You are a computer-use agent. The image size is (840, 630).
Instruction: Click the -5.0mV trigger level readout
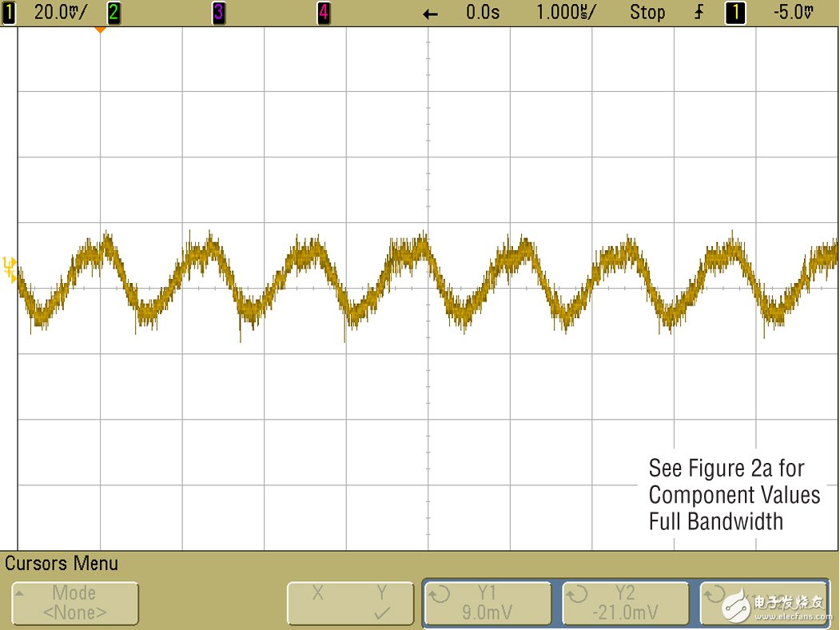click(x=793, y=13)
